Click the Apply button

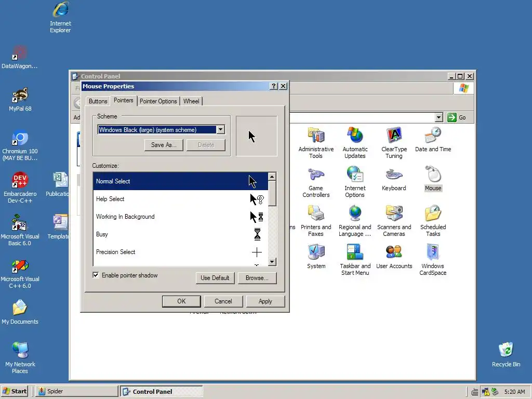click(x=265, y=301)
